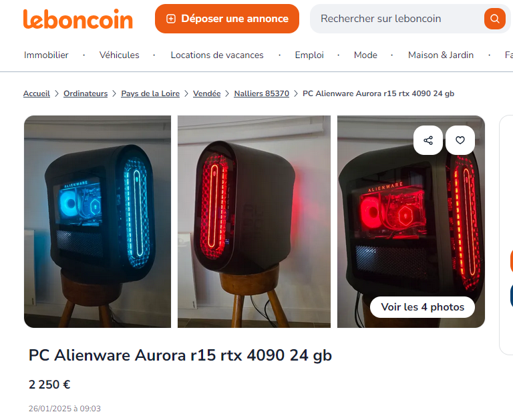Open the Immobilier category
Viewport: 513px width, 420px height.
(46, 55)
